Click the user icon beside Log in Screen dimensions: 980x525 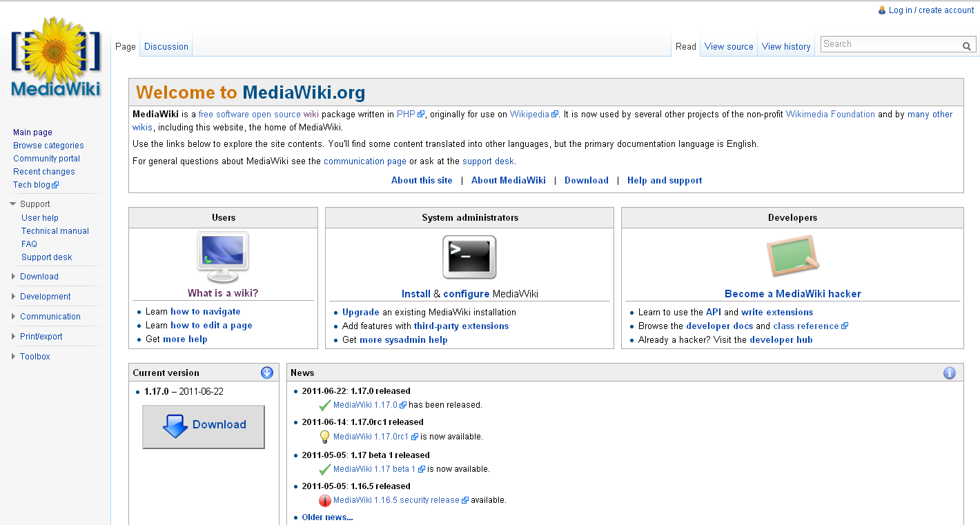click(x=882, y=10)
